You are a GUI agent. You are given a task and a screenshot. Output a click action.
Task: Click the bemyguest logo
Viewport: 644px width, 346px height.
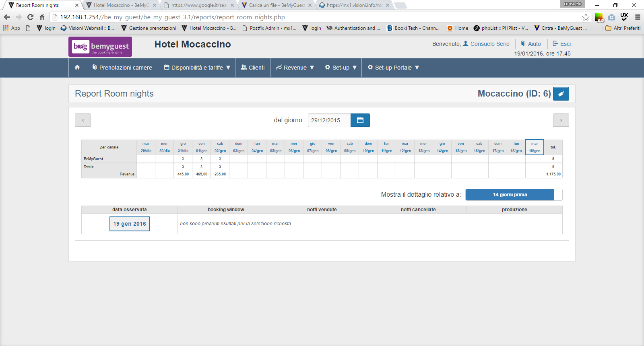pos(100,47)
